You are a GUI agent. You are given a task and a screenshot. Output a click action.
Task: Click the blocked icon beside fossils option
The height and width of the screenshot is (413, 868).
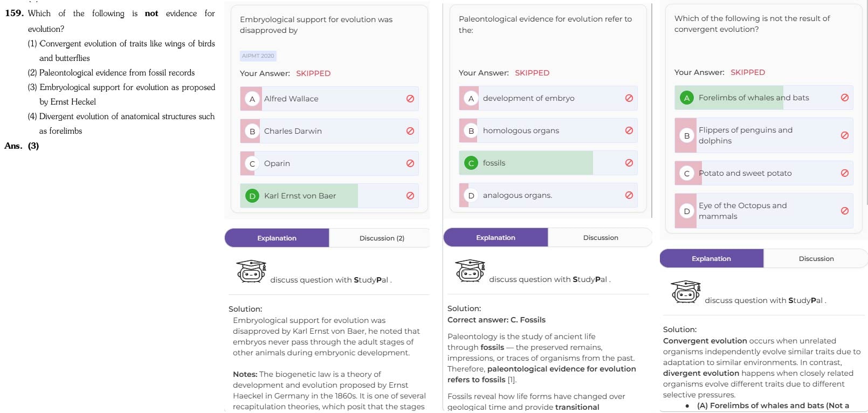click(629, 163)
